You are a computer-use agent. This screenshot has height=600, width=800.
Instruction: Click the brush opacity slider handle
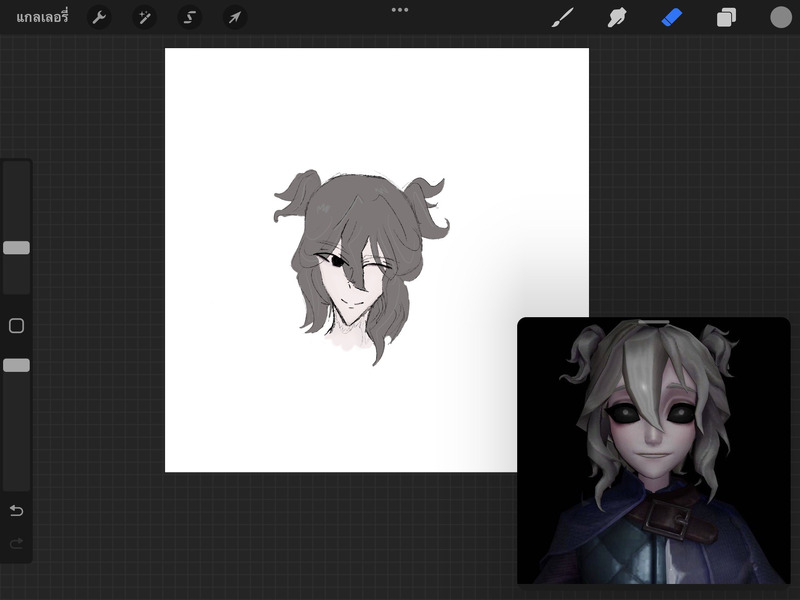[16, 366]
